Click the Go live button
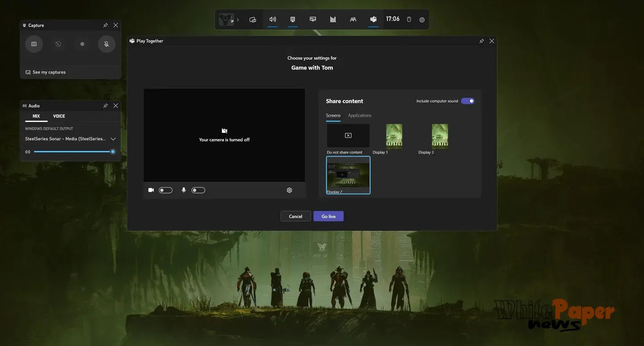The image size is (644, 346). click(329, 216)
